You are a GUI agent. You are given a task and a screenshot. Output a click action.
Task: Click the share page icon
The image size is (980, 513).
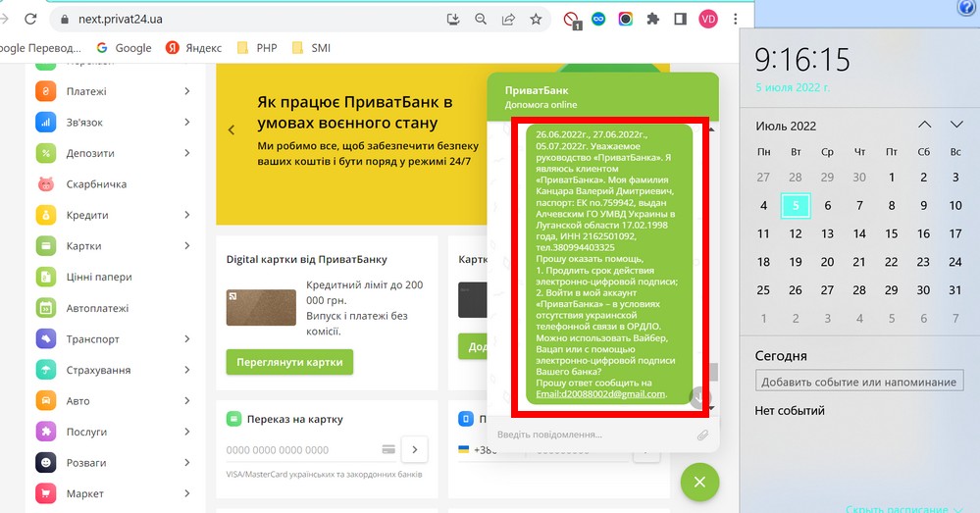click(x=508, y=20)
